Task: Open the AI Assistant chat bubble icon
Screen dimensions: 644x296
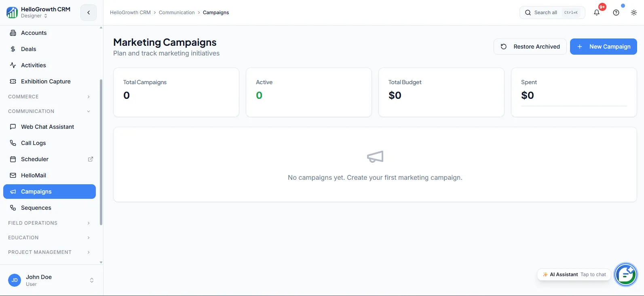Action: [625, 275]
